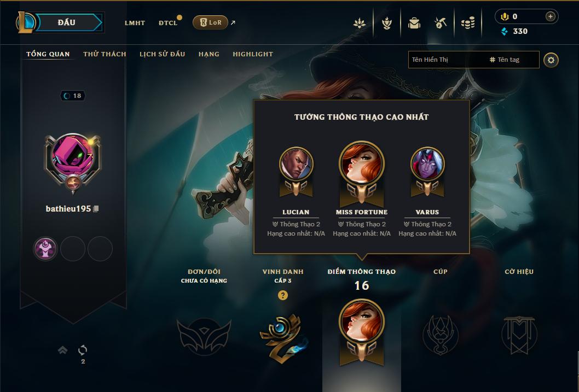Click the profile settings gear icon
The image size is (579, 392).
[x=551, y=60]
